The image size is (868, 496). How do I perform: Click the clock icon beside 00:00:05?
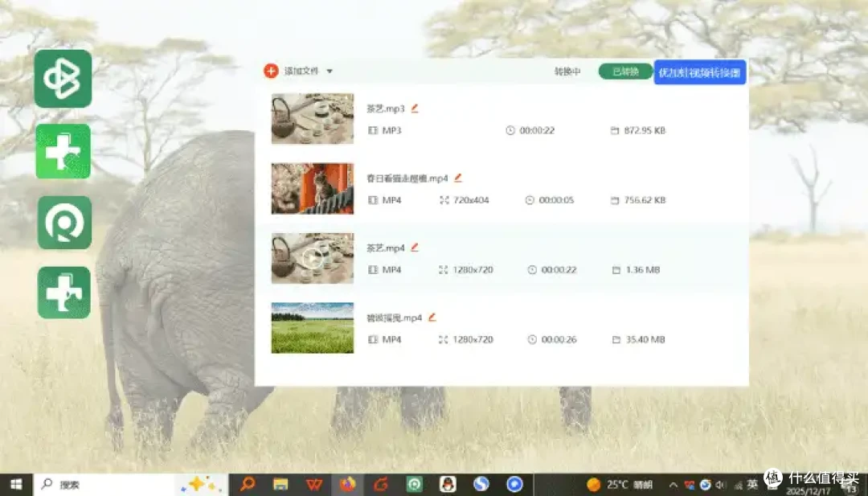tap(530, 200)
